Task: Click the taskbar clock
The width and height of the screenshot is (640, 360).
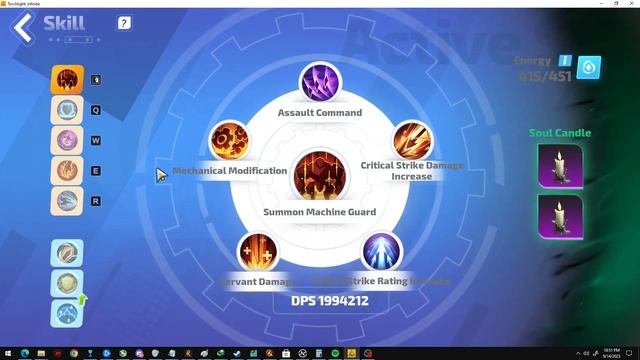Action: [611, 353]
